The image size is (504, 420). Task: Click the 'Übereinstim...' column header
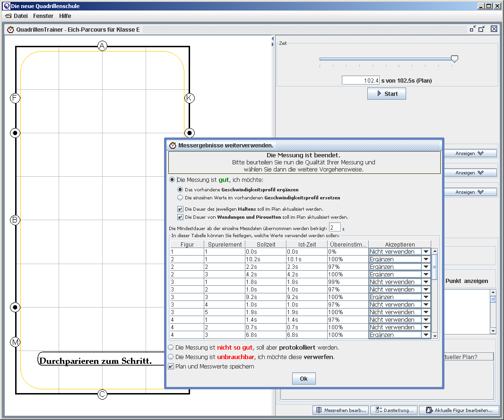[348, 244]
